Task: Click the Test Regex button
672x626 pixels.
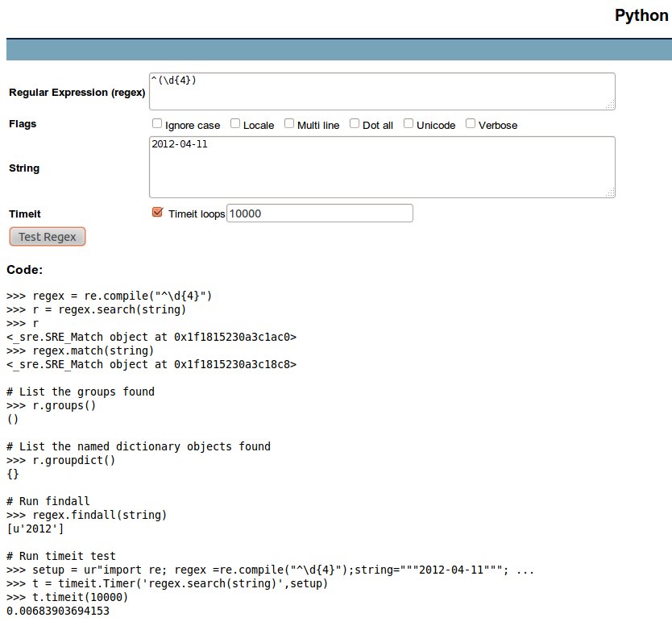Action: [48, 237]
